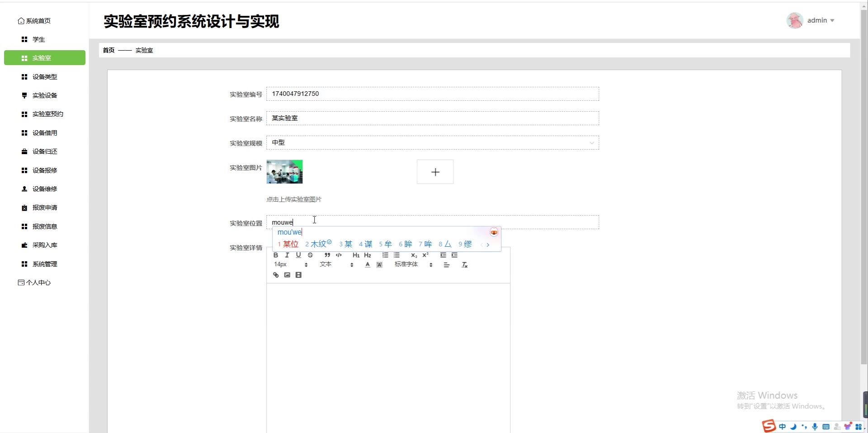Click the plus button to upload image
The image size is (868, 433).
pos(435,172)
